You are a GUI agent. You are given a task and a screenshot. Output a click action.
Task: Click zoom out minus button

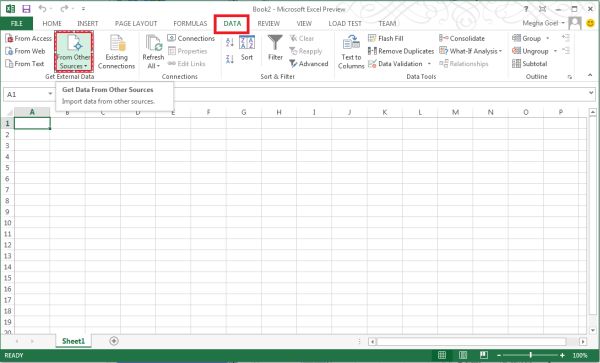pyautogui.click(x=499, y=355)
